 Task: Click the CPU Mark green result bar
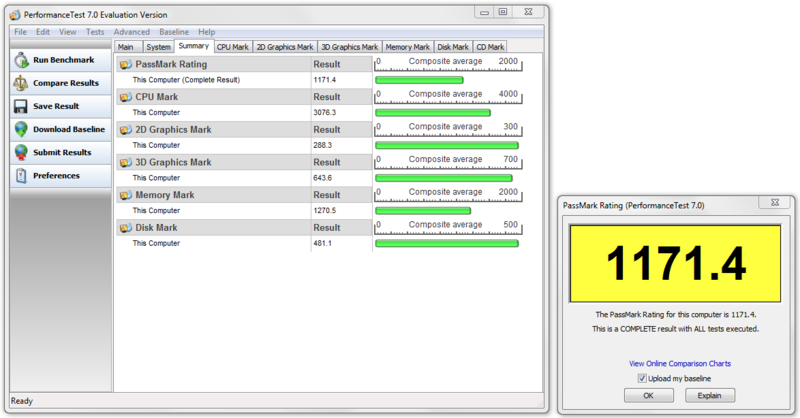click(x=433, y=113)
